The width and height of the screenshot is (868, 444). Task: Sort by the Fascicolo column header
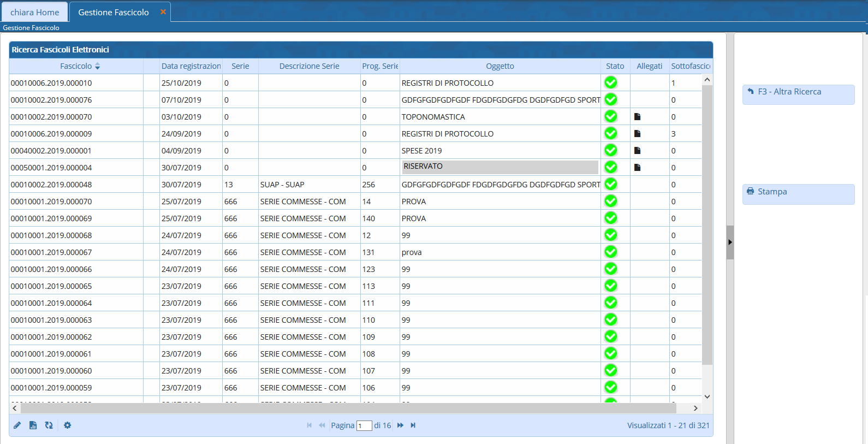[76, 66]
